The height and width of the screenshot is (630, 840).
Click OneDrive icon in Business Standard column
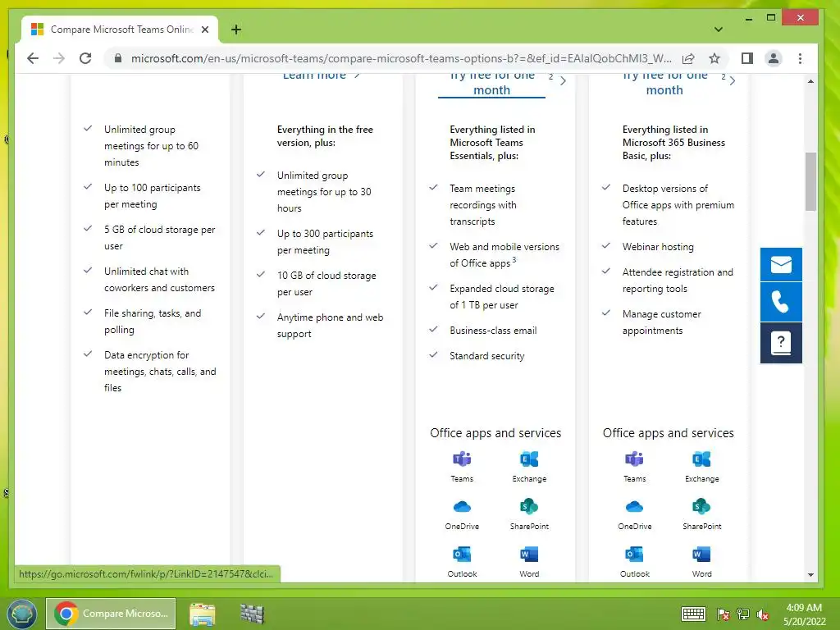[x=634, y=506]
